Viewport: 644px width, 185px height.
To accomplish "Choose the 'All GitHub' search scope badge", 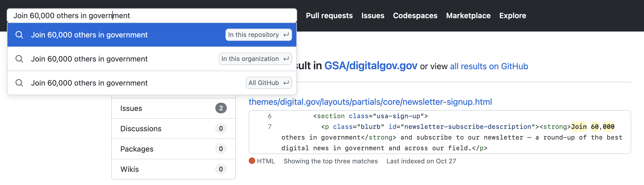I will pyautogui.click(x=269, y=83).
